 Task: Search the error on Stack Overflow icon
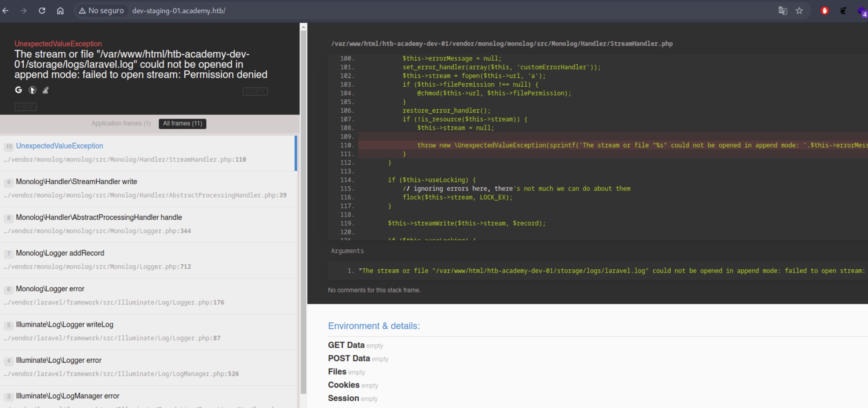pos(45,90)
